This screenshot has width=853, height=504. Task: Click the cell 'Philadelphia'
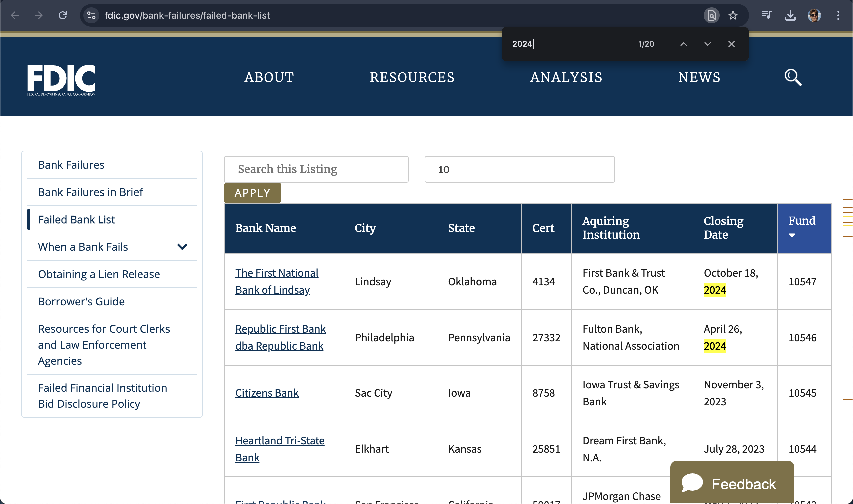[384, 337]
